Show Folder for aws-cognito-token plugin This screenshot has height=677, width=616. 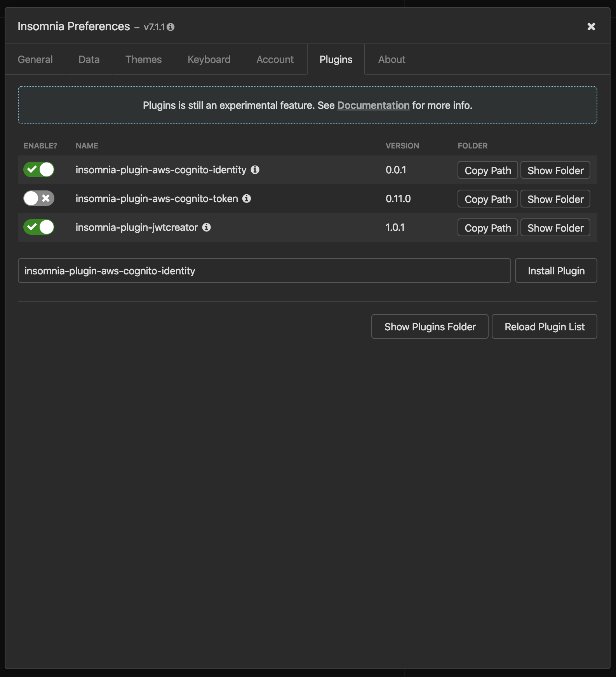click(x=555, y=199)
